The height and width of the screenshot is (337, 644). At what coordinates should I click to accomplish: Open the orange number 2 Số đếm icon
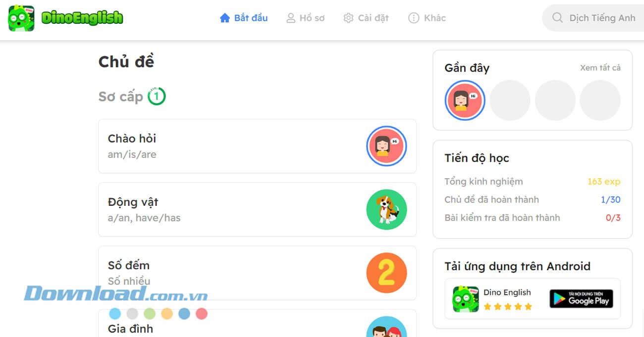386,273
